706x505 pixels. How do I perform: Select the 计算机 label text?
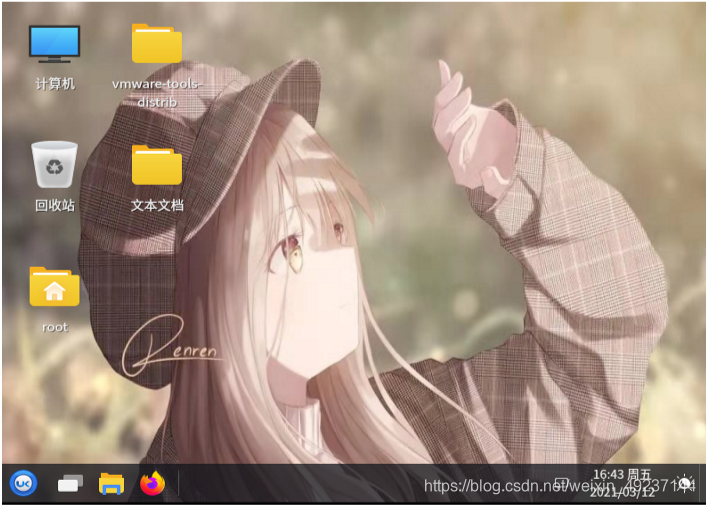55,84
